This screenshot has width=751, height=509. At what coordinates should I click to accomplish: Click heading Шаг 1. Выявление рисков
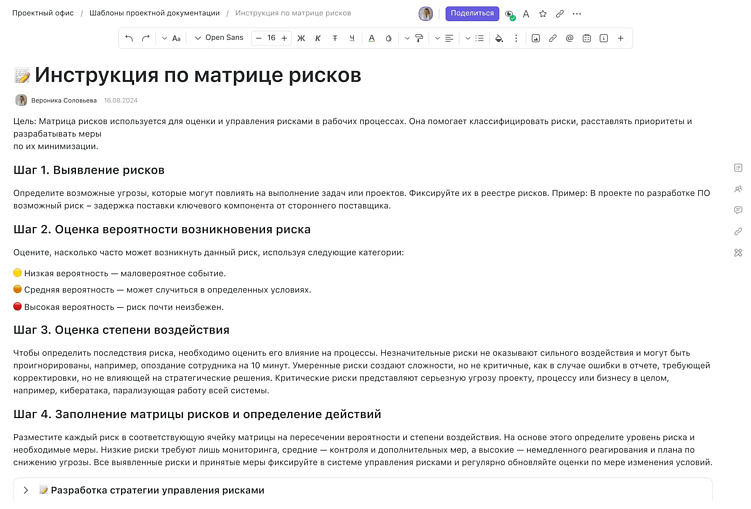pos(89,170)
